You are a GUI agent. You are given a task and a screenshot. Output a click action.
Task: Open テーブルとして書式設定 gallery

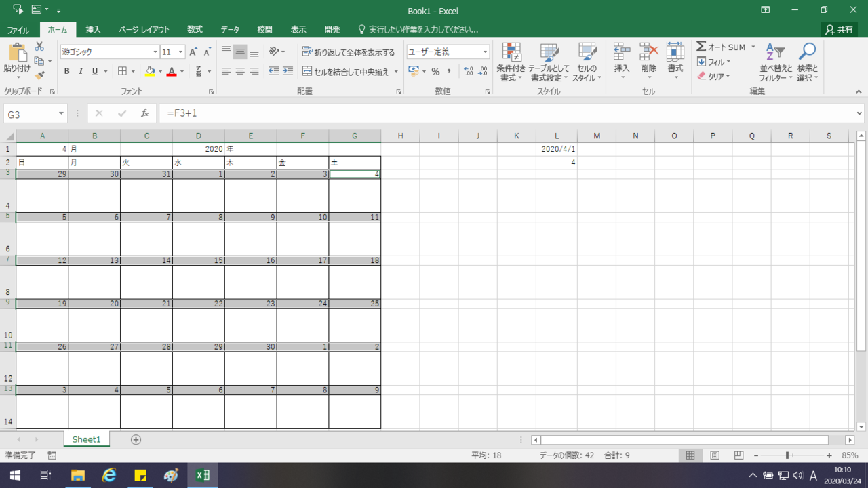pyautogui.click(x=549, y=62)
